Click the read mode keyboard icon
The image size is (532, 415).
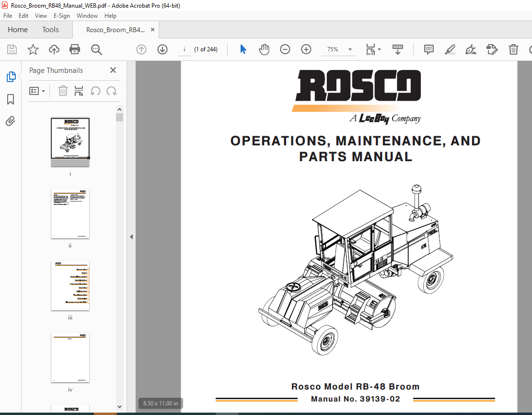[398, 49]
